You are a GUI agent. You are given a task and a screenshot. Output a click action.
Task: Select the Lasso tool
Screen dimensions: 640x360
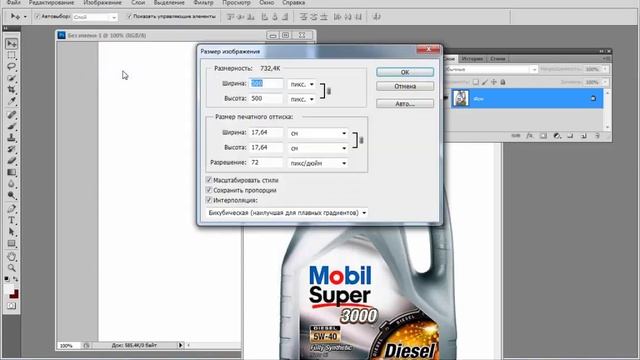point(11,67)
